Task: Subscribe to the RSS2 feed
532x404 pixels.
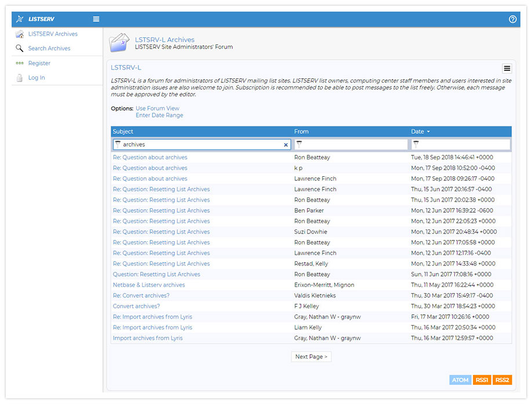Action: click(502, 380)
